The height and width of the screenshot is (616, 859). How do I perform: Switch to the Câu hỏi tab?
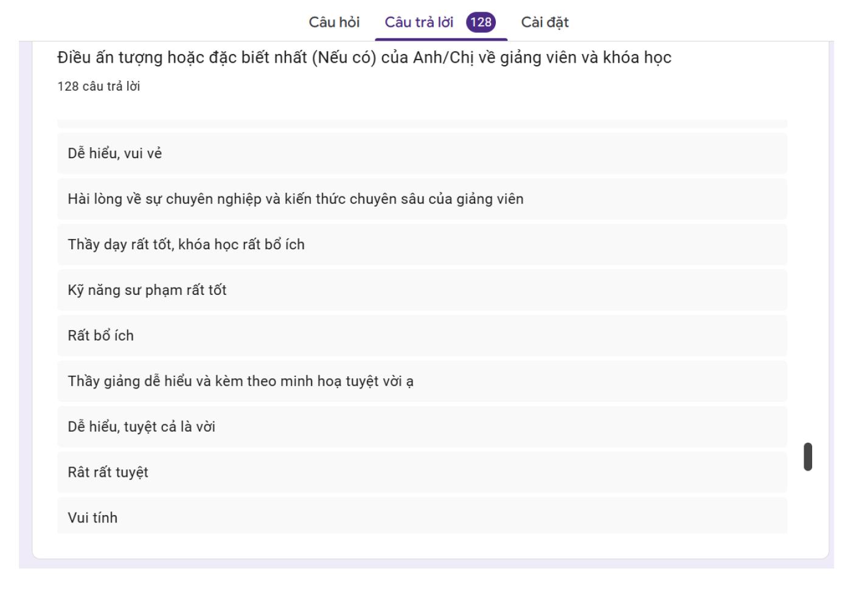tap(334, 22)
